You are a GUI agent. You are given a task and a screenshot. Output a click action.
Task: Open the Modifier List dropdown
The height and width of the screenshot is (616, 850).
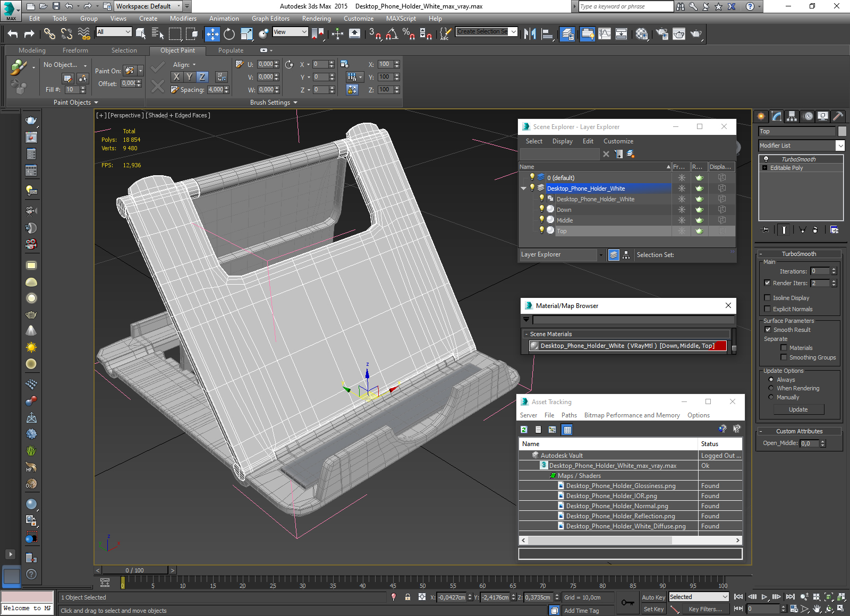click(802, 146)
